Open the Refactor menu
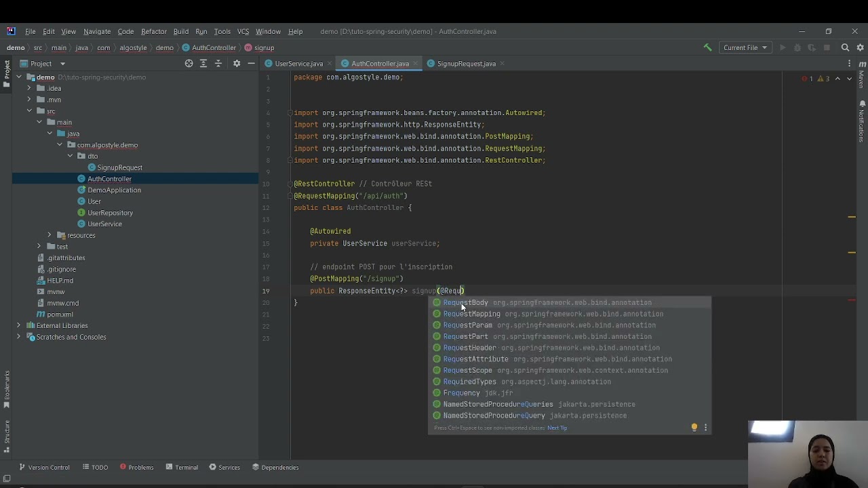868x488 pixels. coord(154,31)
